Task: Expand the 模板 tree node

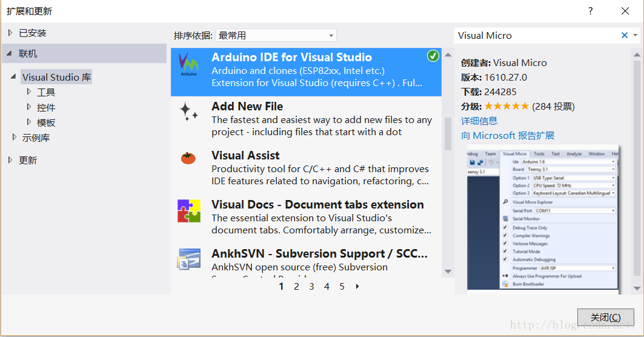Action: point(28,122)
